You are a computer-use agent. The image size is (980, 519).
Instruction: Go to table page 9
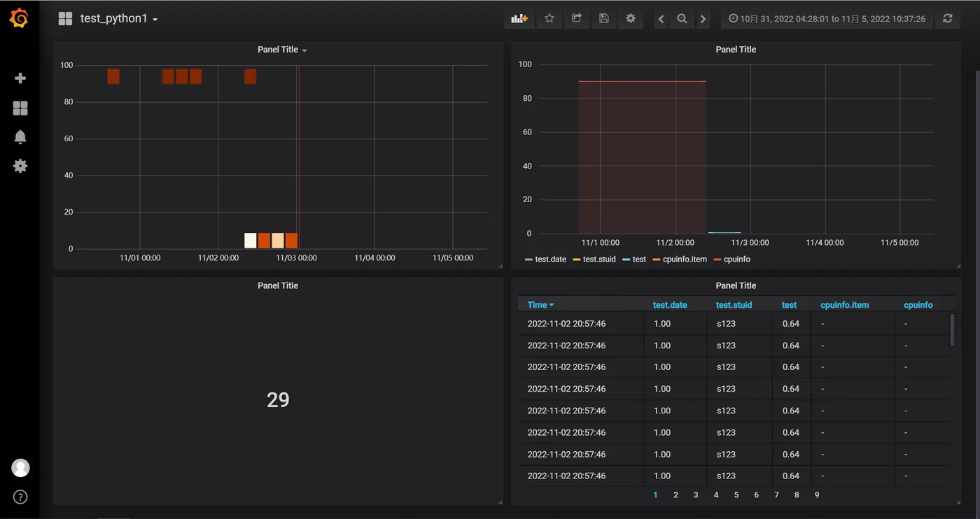[817, 495]
